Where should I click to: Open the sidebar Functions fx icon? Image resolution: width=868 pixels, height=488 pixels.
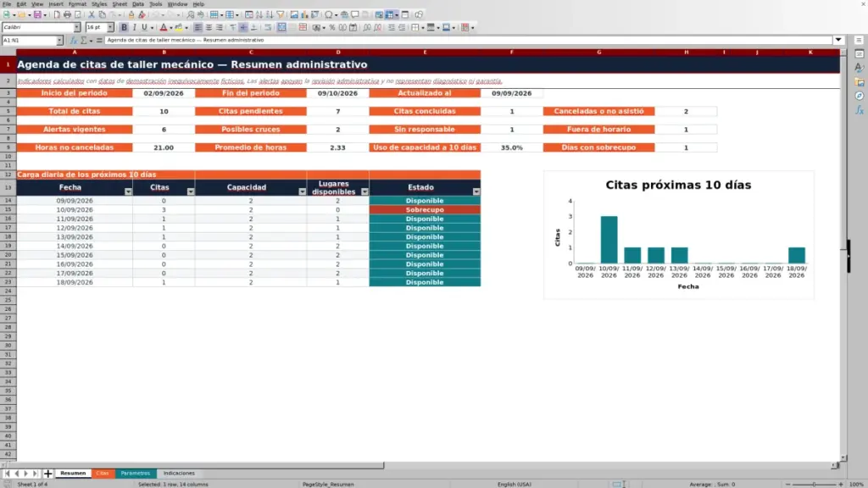point(860,110)
